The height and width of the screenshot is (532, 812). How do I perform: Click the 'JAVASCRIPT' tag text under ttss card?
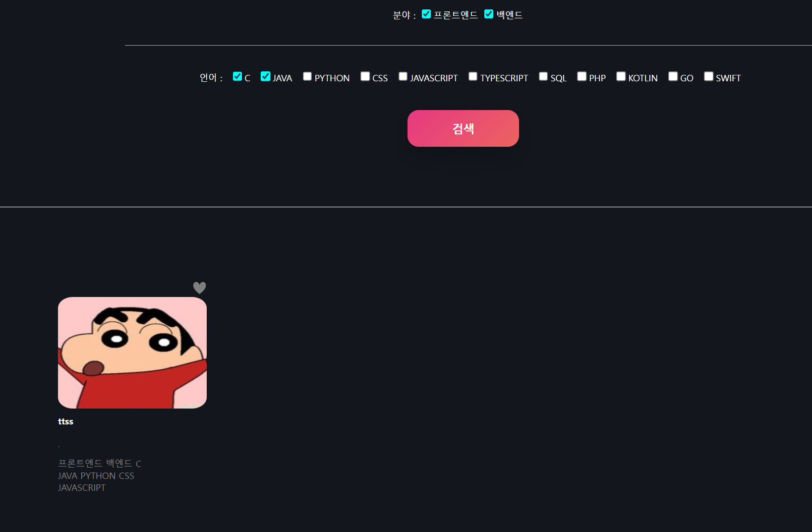82,488
